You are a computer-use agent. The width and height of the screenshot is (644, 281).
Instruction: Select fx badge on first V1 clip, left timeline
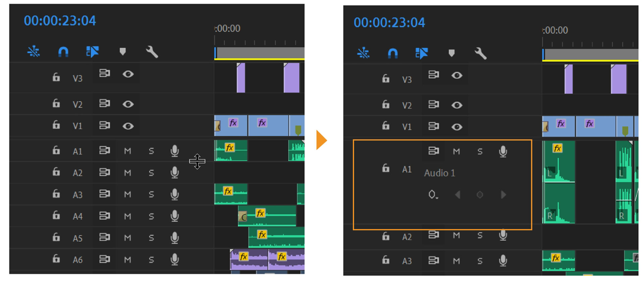click(x=233, y=123)
